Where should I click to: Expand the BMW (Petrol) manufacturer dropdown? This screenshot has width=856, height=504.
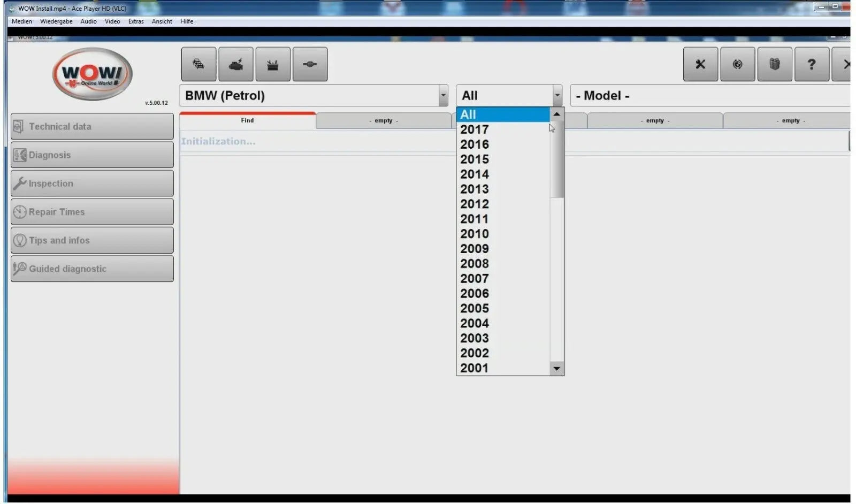[442, 95]
